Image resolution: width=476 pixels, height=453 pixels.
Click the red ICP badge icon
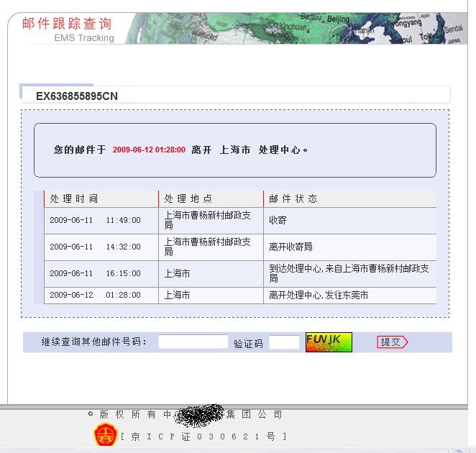pyautogui.click(x=105, y=435)
